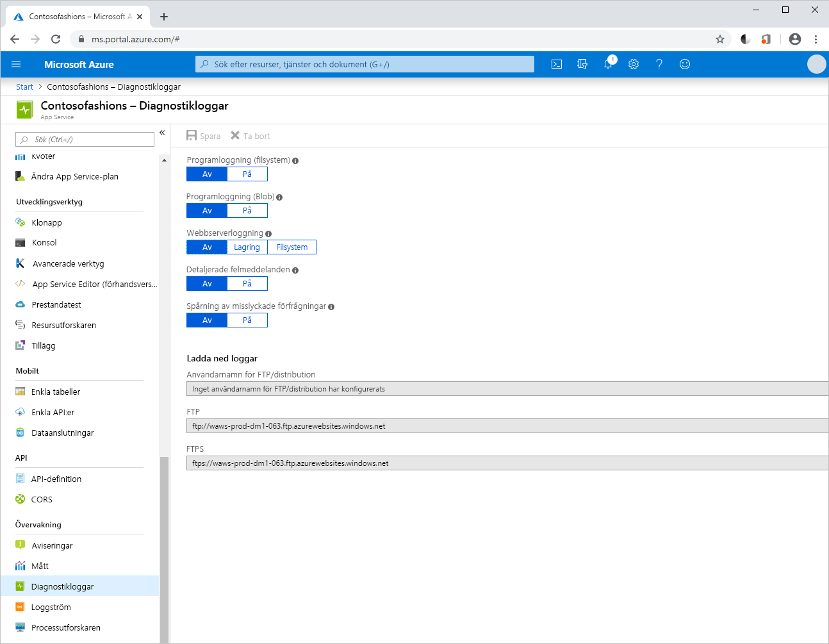Click the sidebar vertical scrollbar thumb

(164, 549)
